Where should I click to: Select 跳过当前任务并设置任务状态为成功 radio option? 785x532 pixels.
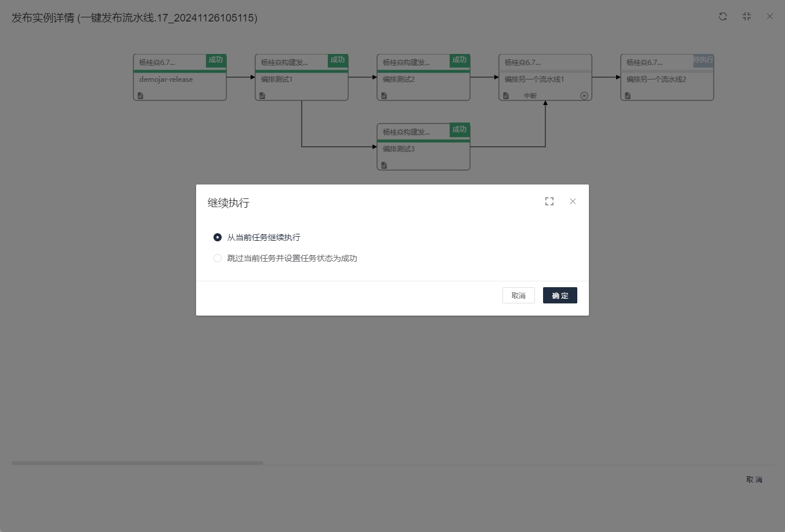218,258
